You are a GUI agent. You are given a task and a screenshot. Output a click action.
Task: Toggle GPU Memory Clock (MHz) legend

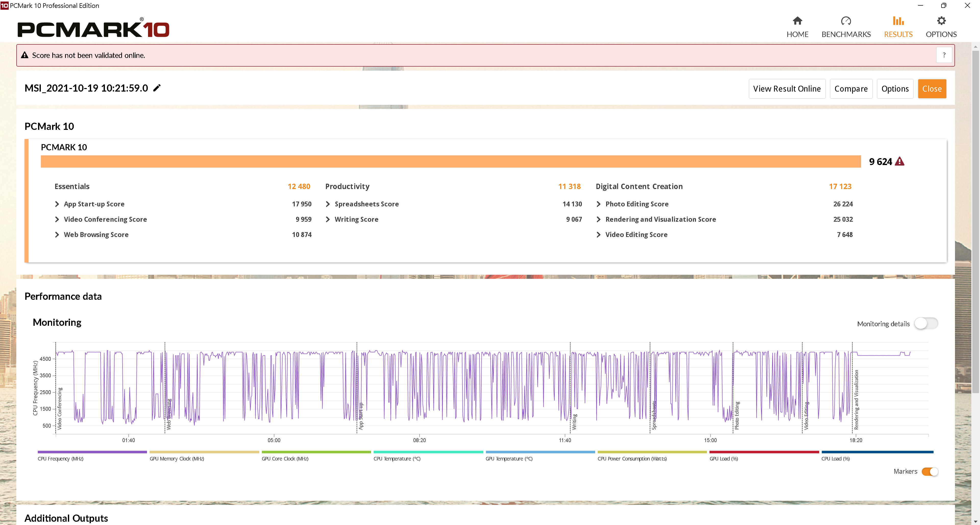pyautogui.click(x=204, y=456)
